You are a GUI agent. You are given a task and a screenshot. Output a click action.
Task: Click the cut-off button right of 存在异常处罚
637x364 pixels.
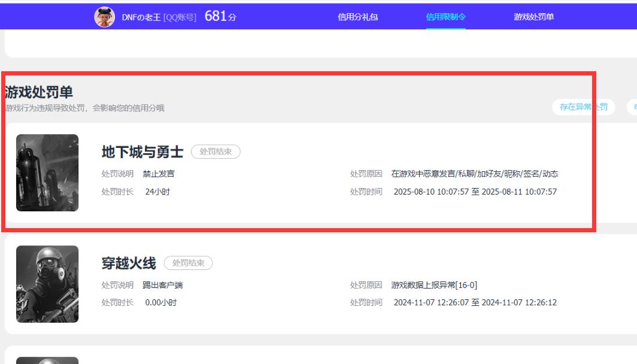632,107
